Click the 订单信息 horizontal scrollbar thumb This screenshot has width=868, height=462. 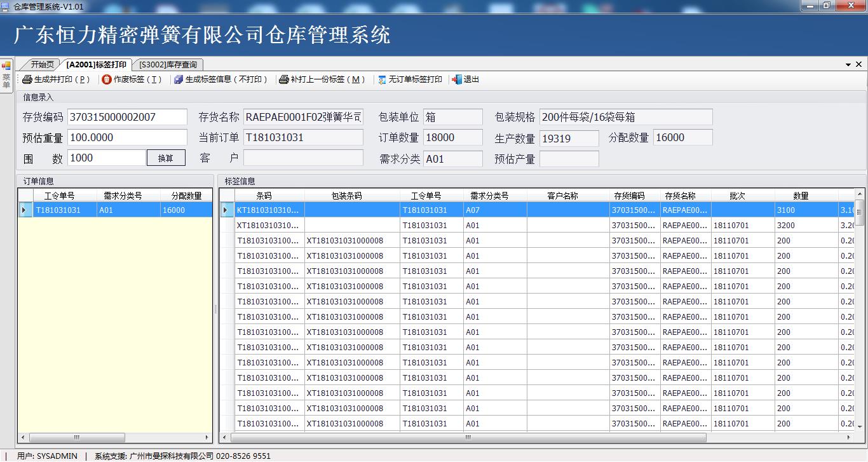pyautogui.click(x=77, y=437)
